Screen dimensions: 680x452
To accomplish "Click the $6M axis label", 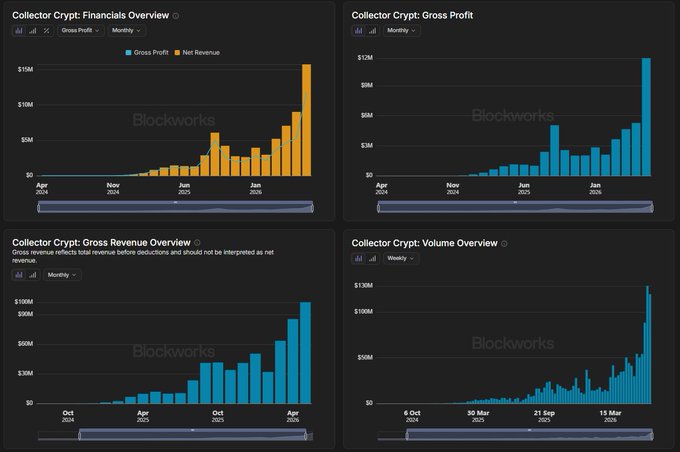I will pos(367,115).
